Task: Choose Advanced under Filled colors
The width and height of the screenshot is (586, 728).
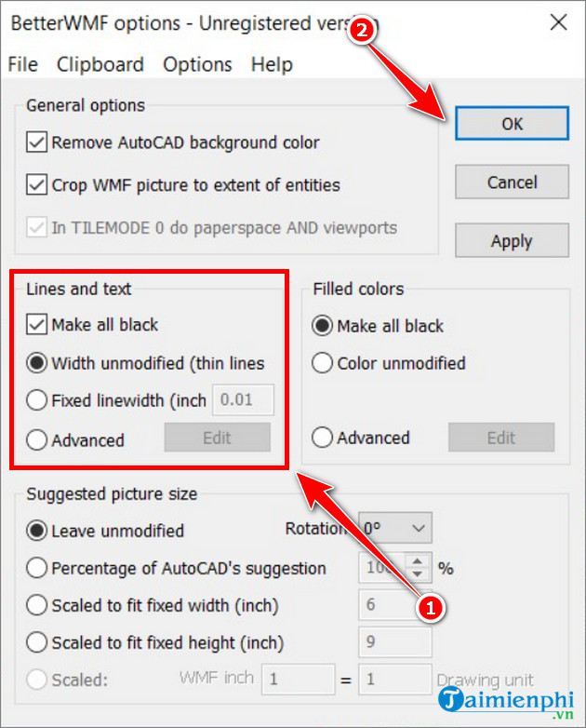Action: [x=323, y=438]
